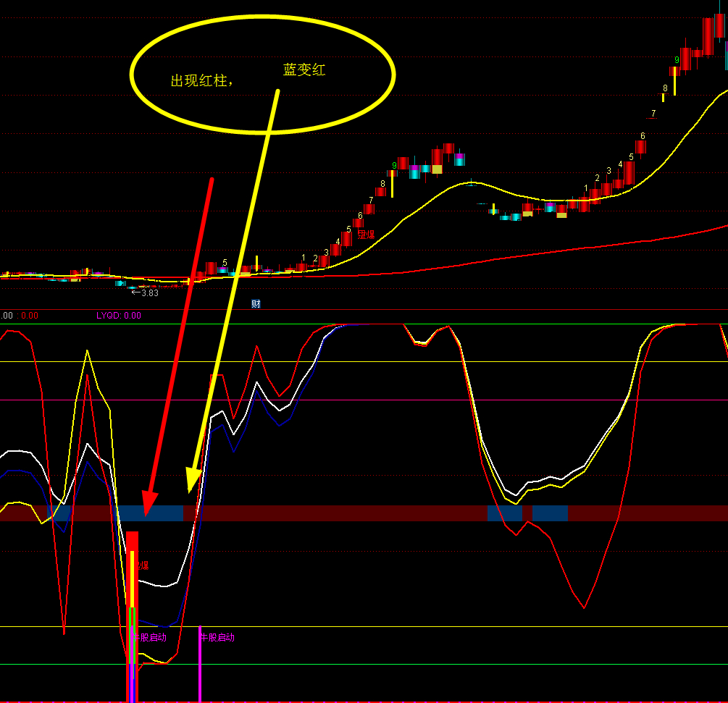This screenshot has height=703, width=728.
Task: Click the 牛股启动 label beside the tall red column
Action: click(x=149, y=637)
